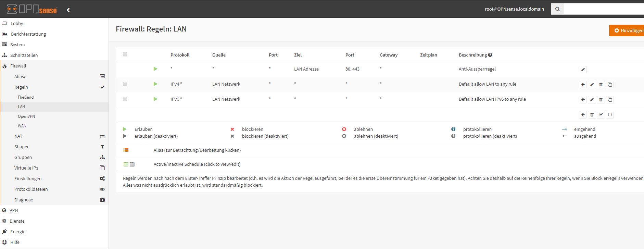Expand the Schnittstellen sidebar section
This screenshot has height=249, width=644.
pyautogui.click(x=24, y=55)
